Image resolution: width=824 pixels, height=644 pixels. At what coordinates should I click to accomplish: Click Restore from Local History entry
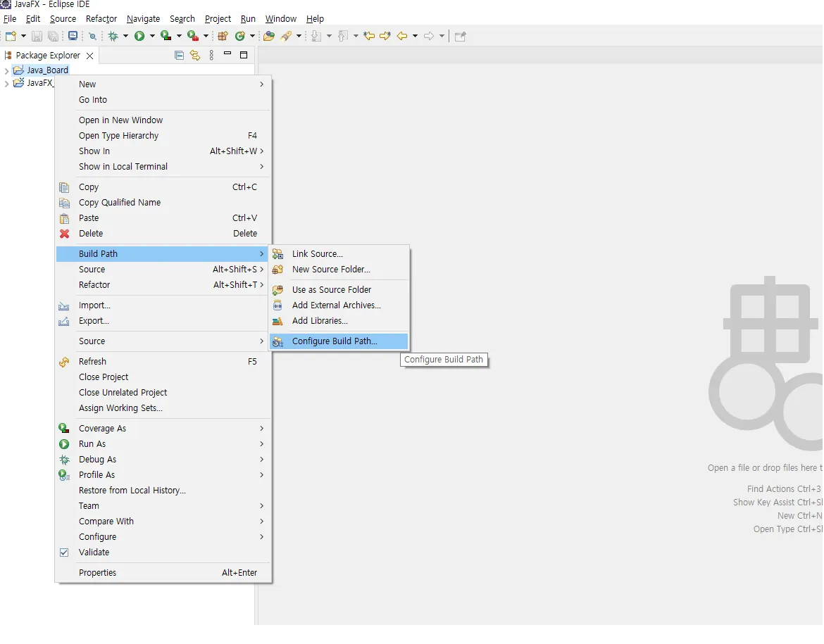(164, 490)
